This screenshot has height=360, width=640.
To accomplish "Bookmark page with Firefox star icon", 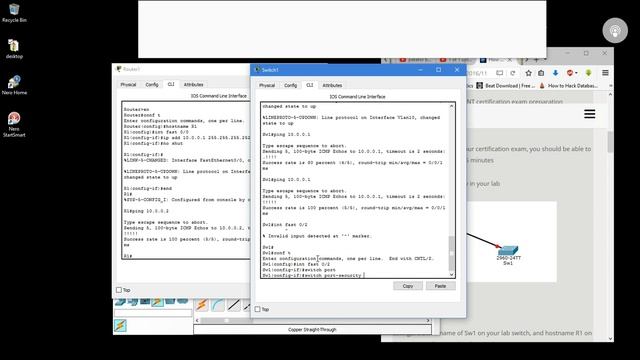I will 529,73.
